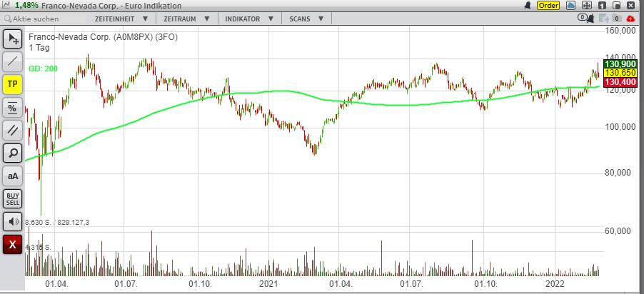
Task: Click the 8.630 S. / 829.127,3 volume label
Action: coord(57,222)
